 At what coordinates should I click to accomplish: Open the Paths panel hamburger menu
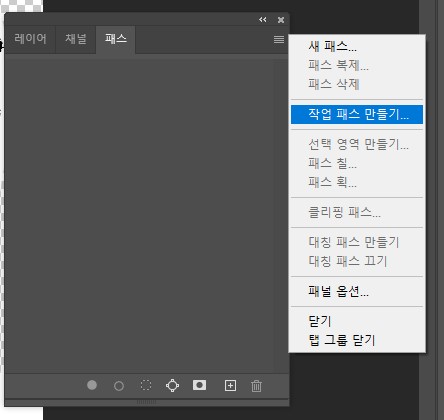(279, 40)
